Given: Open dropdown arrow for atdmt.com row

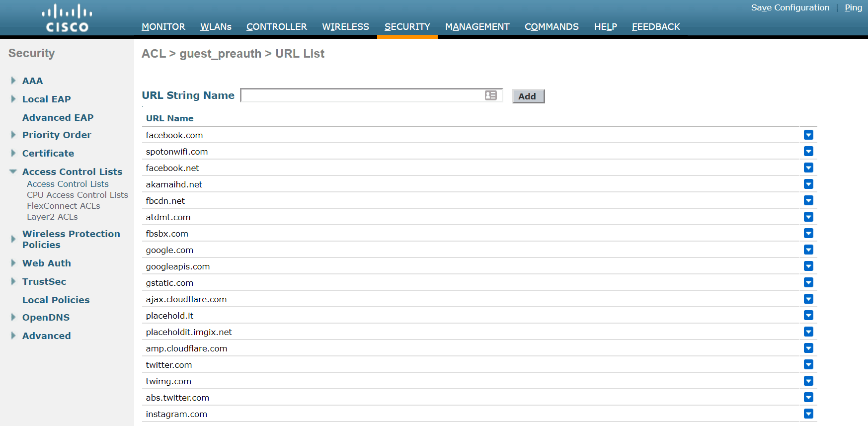Looking at the screenshot, I should click(x=808, y=217).
